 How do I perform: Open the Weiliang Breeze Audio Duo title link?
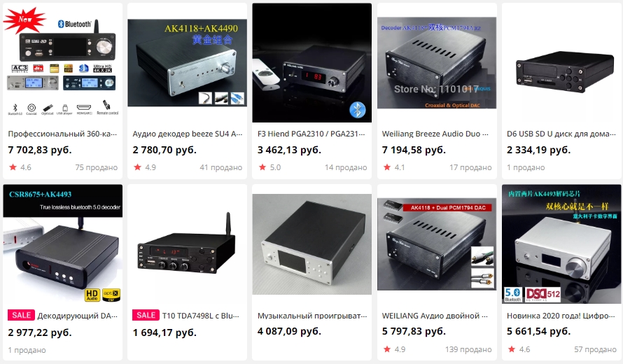(x=435, y=134)
